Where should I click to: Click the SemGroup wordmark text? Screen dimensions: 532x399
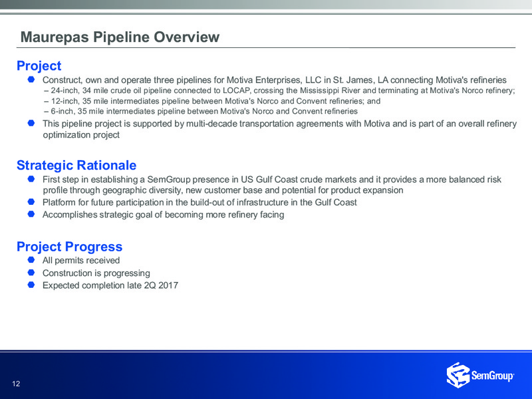coord(493,376)
